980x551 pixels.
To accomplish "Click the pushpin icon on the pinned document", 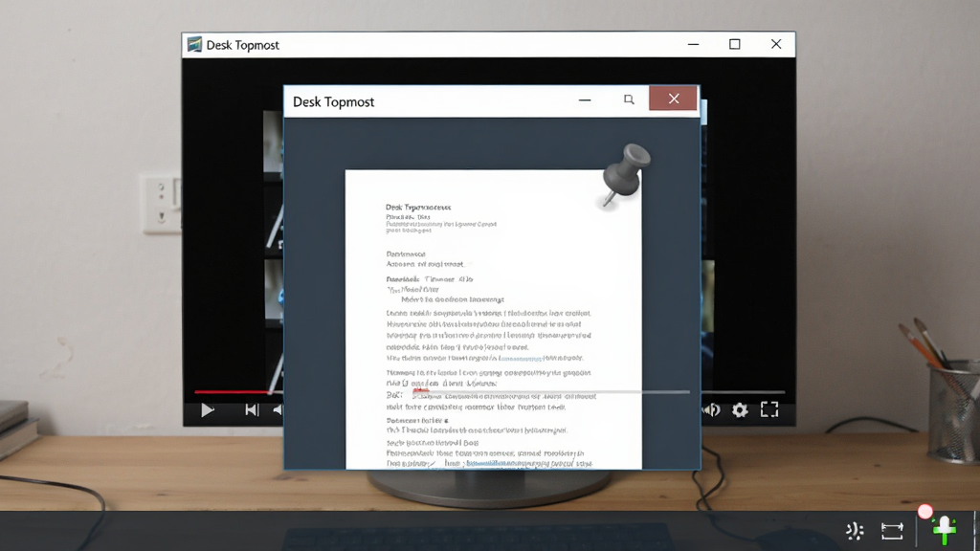I will [x=626, y=174].
